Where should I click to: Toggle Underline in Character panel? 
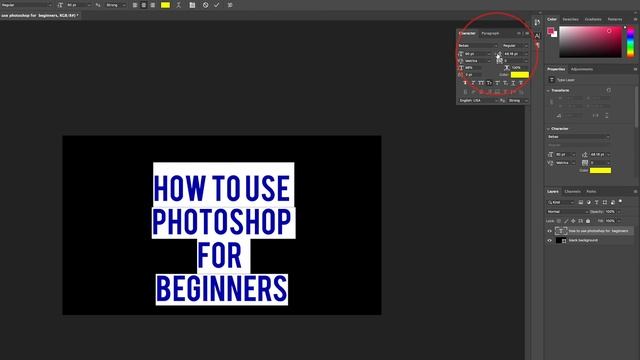click(x=513, y=83)
